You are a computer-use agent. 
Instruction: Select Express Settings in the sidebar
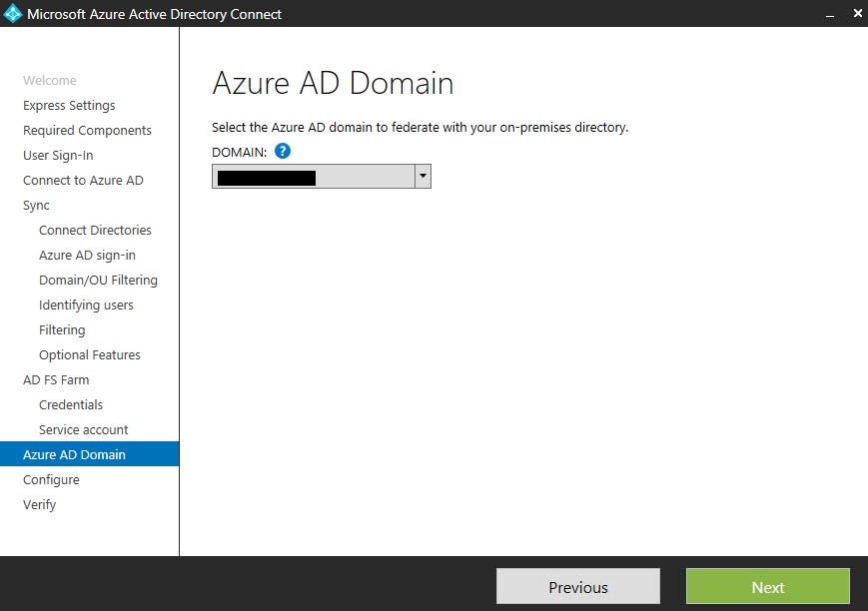[69, 106]
